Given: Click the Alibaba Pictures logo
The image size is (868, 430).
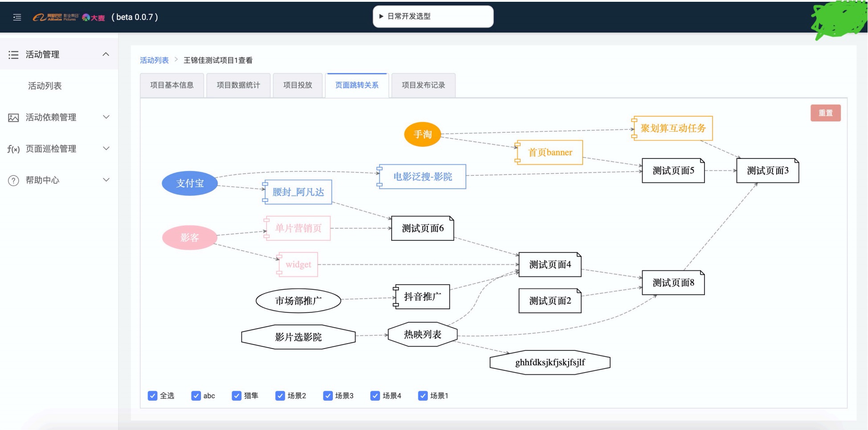Looking at the screenshot, I should click(x=56, y=17).
